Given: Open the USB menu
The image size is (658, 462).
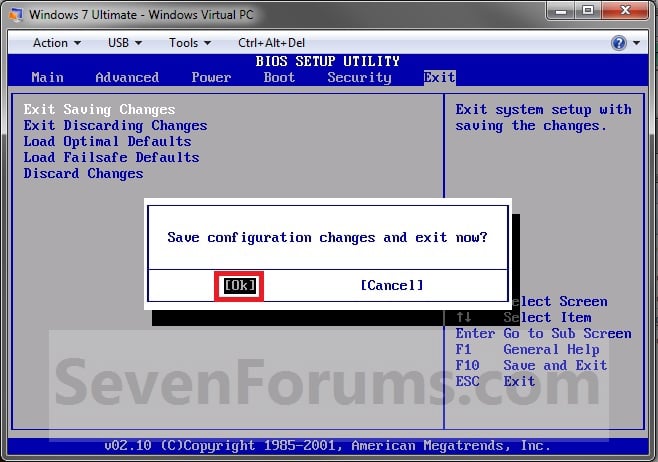Looking at the screenshot, I should (x=125, y=43).
